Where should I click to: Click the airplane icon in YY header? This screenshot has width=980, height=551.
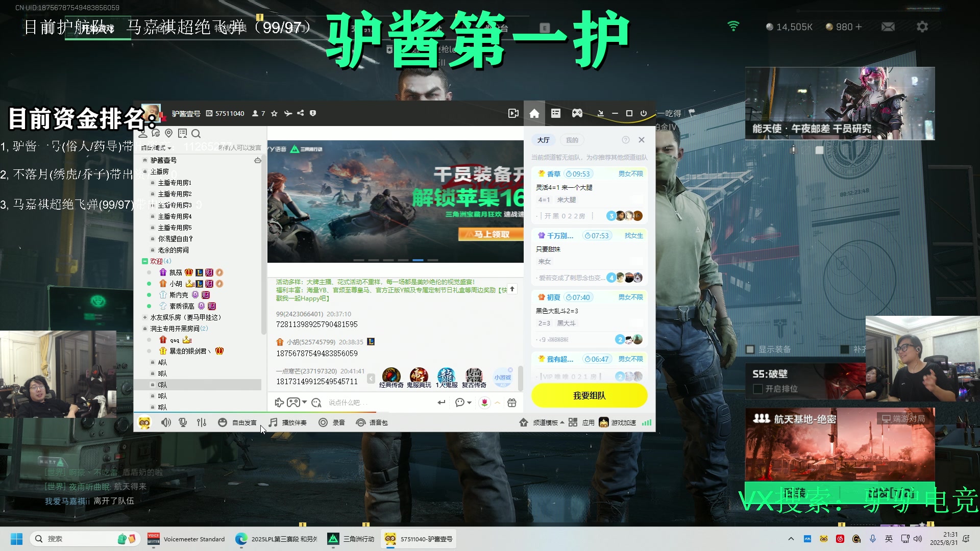point(288,113)
